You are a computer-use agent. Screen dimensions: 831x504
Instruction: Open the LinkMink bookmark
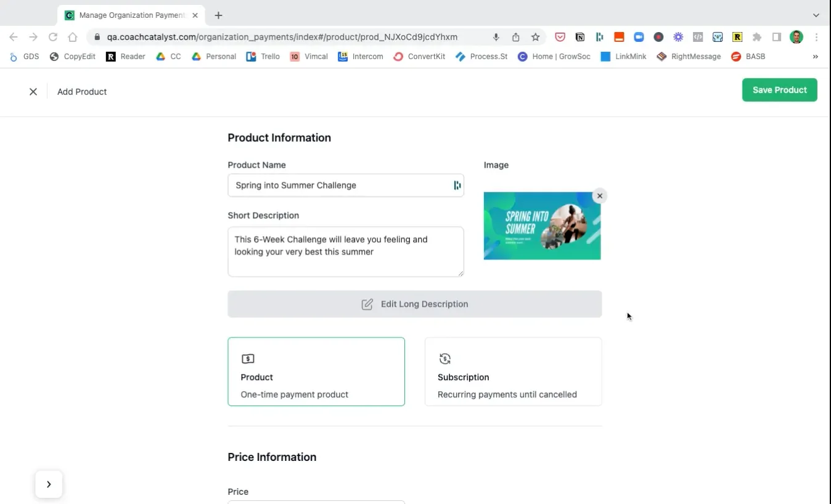[623, 57]
